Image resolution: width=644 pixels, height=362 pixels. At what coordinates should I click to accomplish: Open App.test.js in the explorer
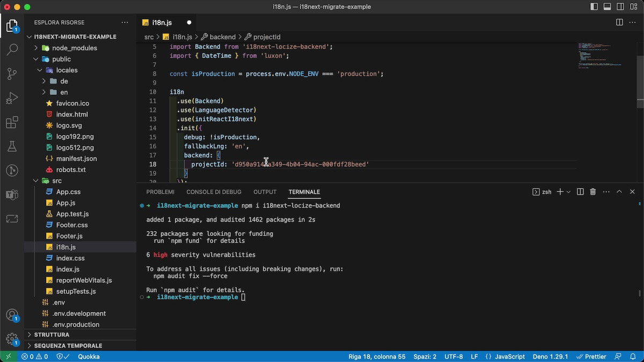coord(72,214)
